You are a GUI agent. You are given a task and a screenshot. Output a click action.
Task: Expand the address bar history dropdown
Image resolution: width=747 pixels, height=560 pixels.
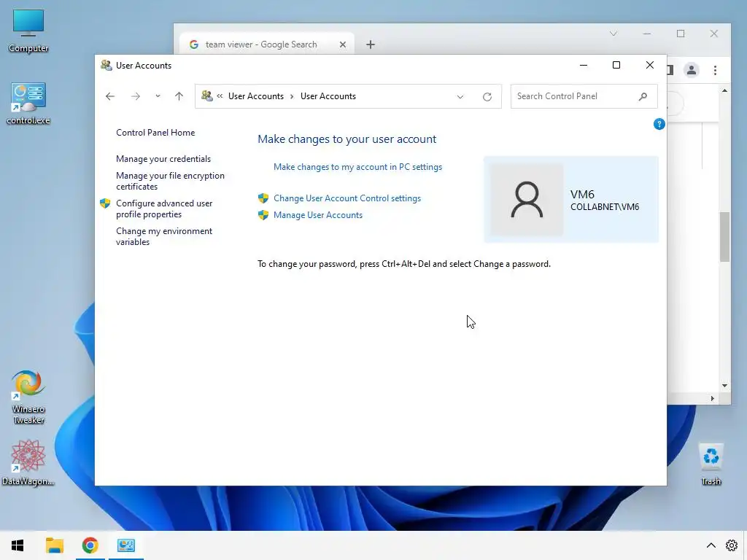(x=460, y=97)
